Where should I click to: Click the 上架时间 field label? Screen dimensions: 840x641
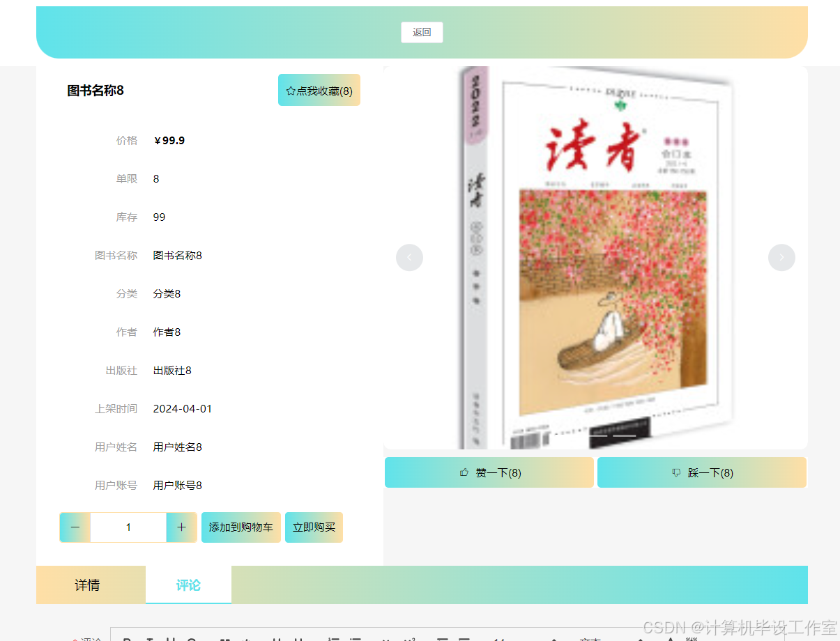[x=116, y=409]
